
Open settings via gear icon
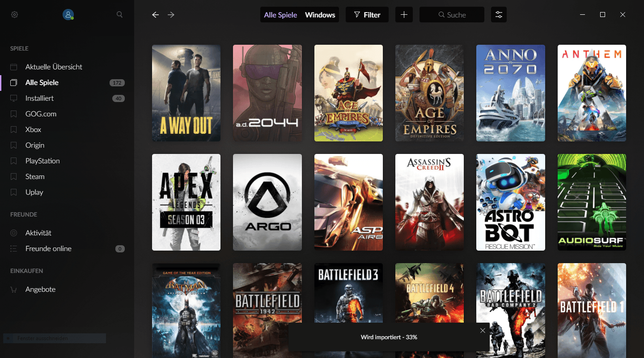click(x=14, y=15)
